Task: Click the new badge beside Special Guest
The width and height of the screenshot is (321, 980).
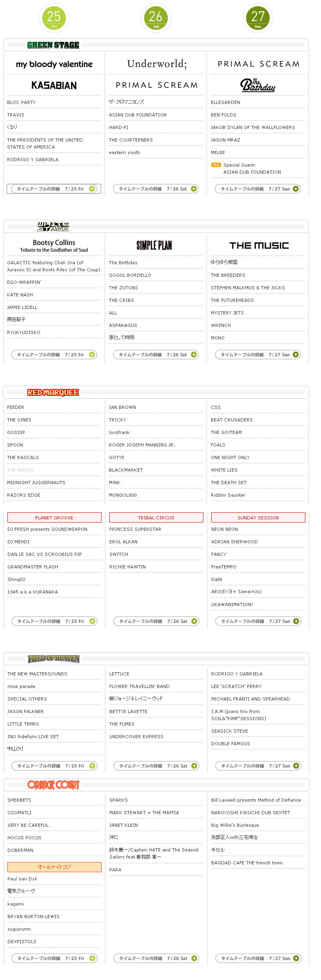Action: [x=216, y=165]
